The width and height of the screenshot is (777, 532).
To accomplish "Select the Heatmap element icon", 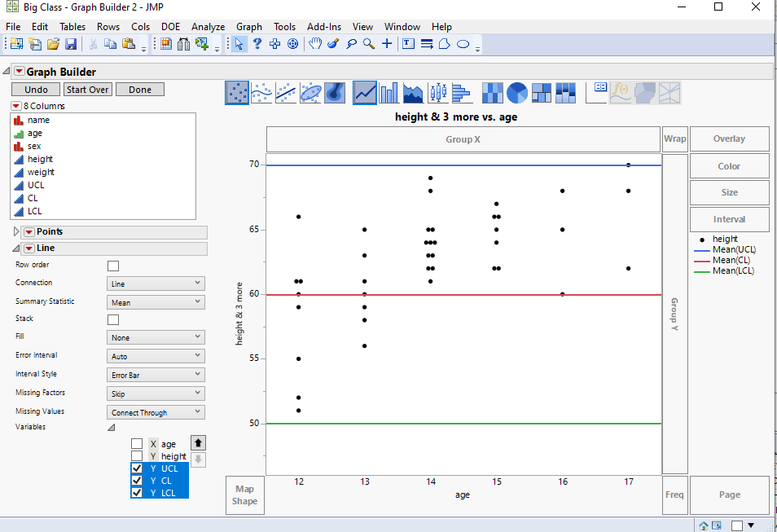I will (x=492, y=93).
